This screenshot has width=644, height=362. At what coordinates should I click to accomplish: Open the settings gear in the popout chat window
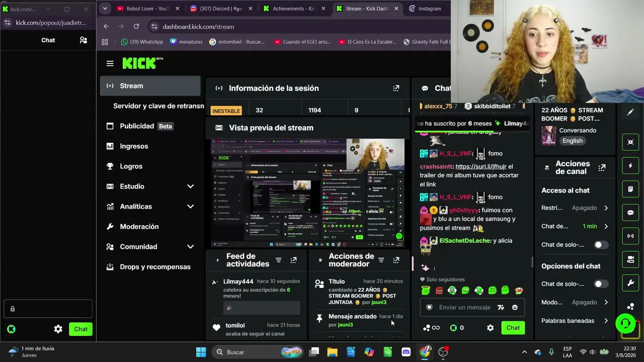click(58, 329)
